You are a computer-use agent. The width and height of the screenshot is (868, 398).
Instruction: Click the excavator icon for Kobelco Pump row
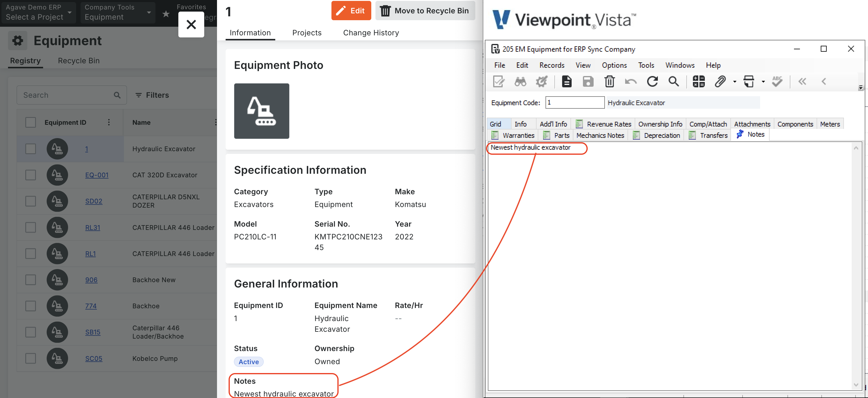tap(57, 358)
